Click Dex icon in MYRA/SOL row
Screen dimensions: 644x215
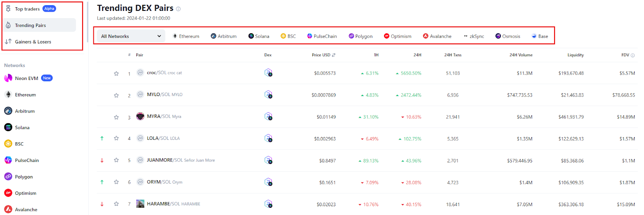(268, 117)
